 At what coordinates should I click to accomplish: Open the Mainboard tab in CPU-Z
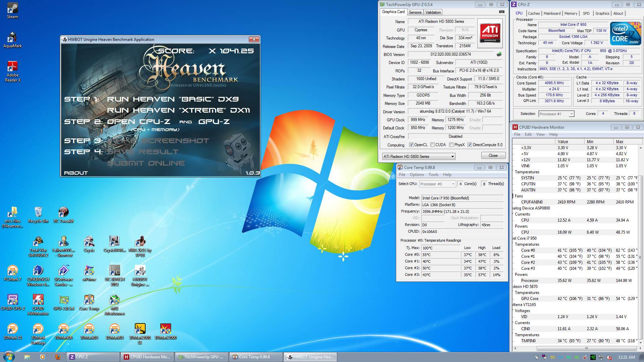click(x=552, y=13)
